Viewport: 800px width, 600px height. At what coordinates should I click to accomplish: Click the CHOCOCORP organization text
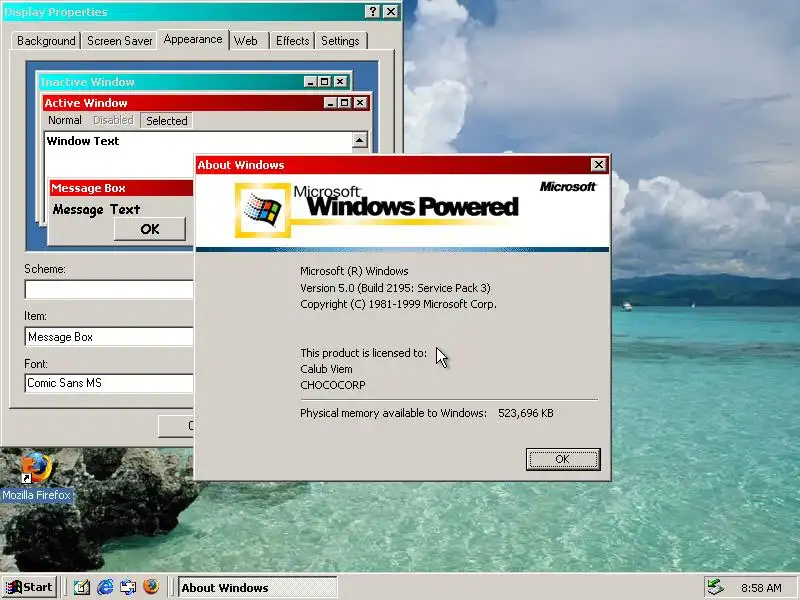pyautogui.click(x=333, y=385)
